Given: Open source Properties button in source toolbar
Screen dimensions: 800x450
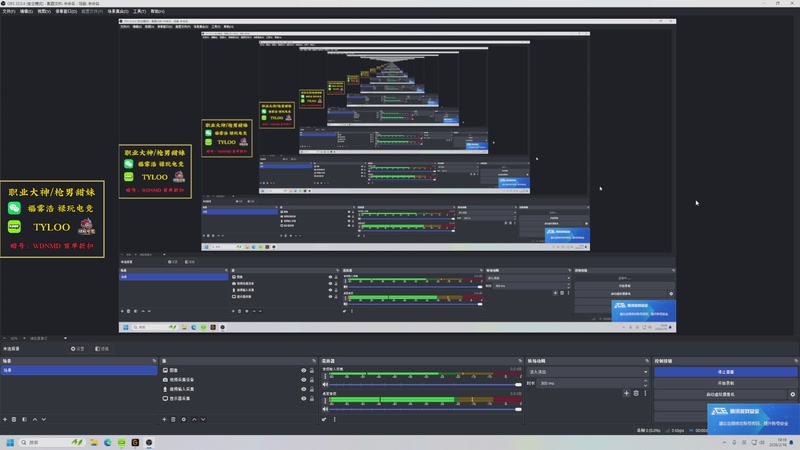Looking at the screenshot, I should (x=78, y=349).
